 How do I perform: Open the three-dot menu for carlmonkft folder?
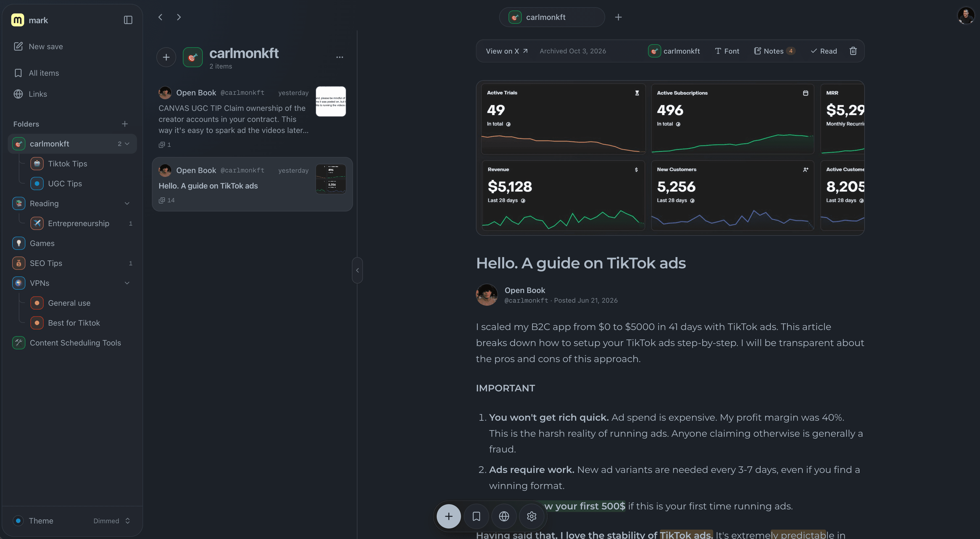pos(340,57)
